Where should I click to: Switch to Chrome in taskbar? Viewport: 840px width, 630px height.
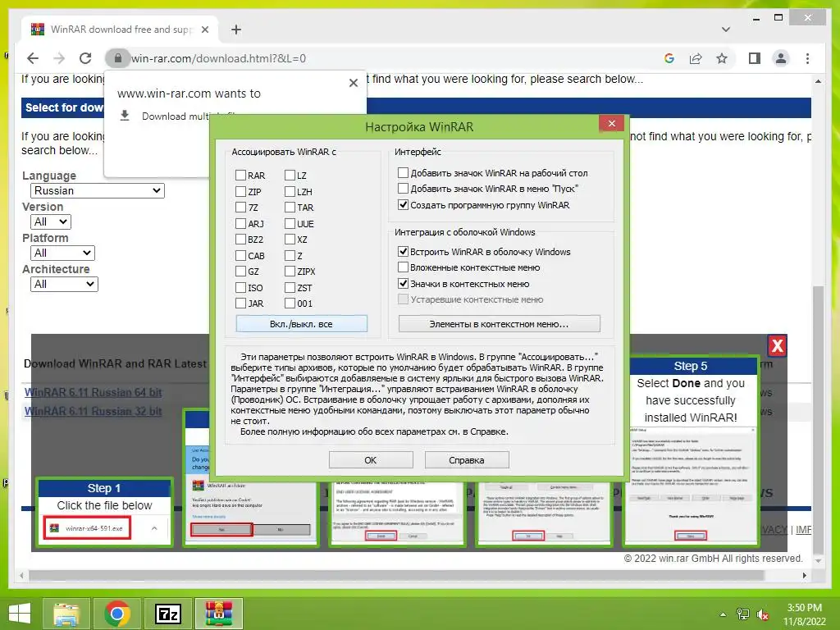[x=116, y=614]
